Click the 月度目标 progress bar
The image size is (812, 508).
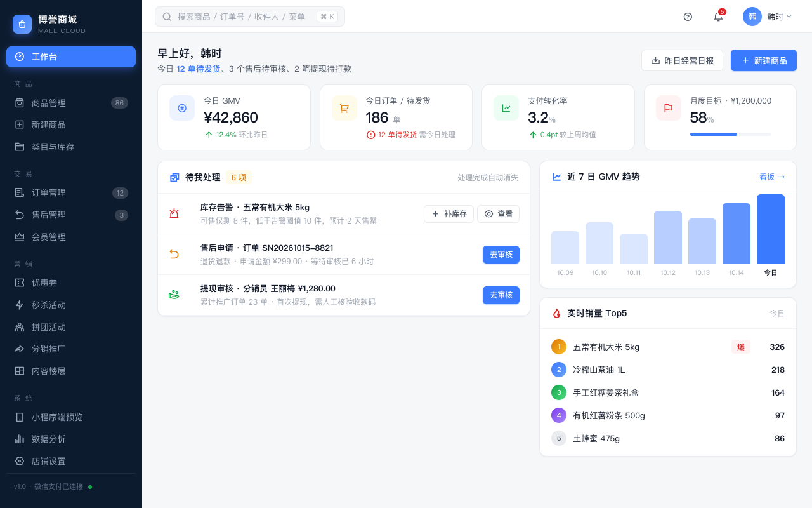pyautogui.click(x=731, y=134)
